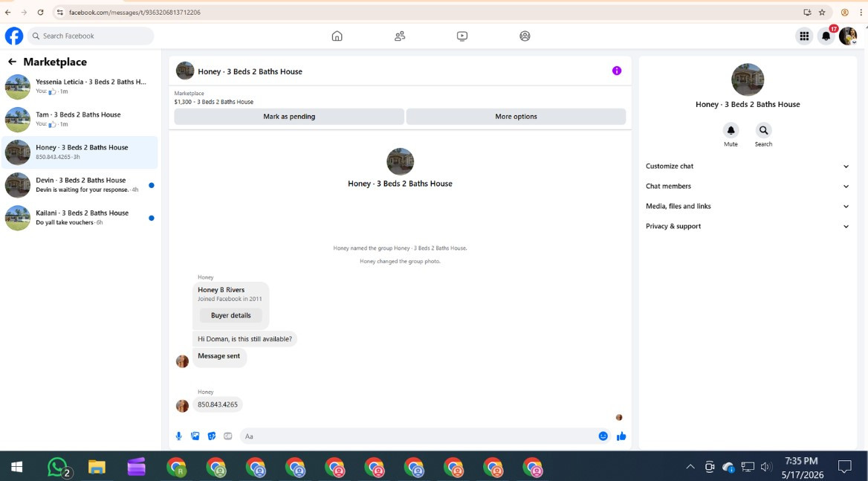Open the house thumbnail in chat header
Image resolution: width=868 pixels, height=481 pixels.
coord(185,71)
